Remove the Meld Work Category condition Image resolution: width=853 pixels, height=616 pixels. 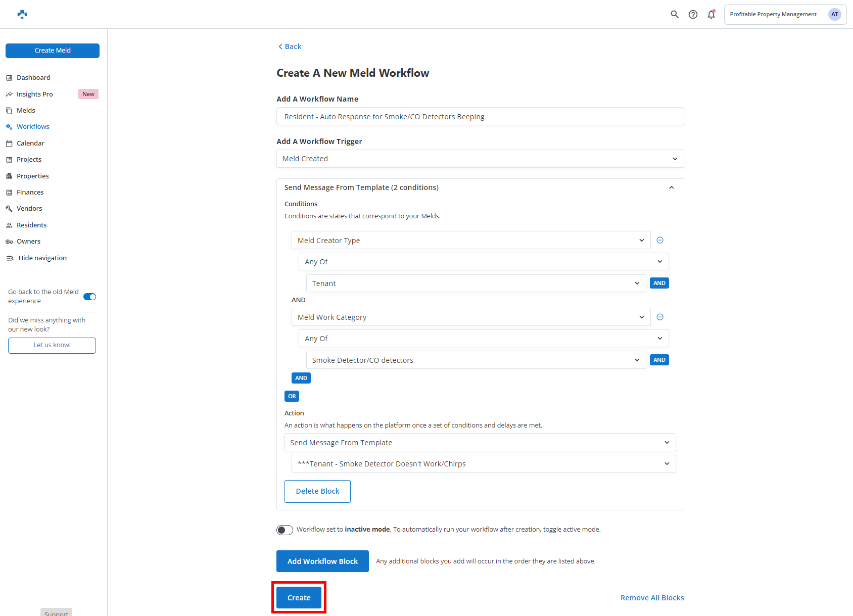coord(659,317)
